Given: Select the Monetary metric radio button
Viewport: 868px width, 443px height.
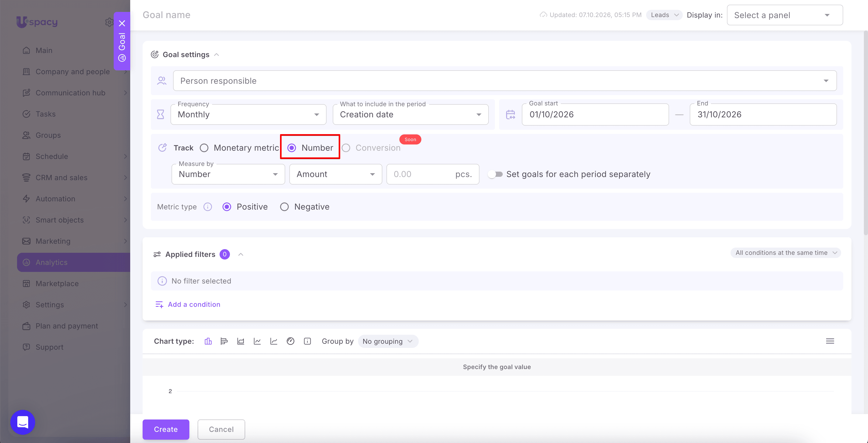Looking at the screenshot, I should [204, 148].
